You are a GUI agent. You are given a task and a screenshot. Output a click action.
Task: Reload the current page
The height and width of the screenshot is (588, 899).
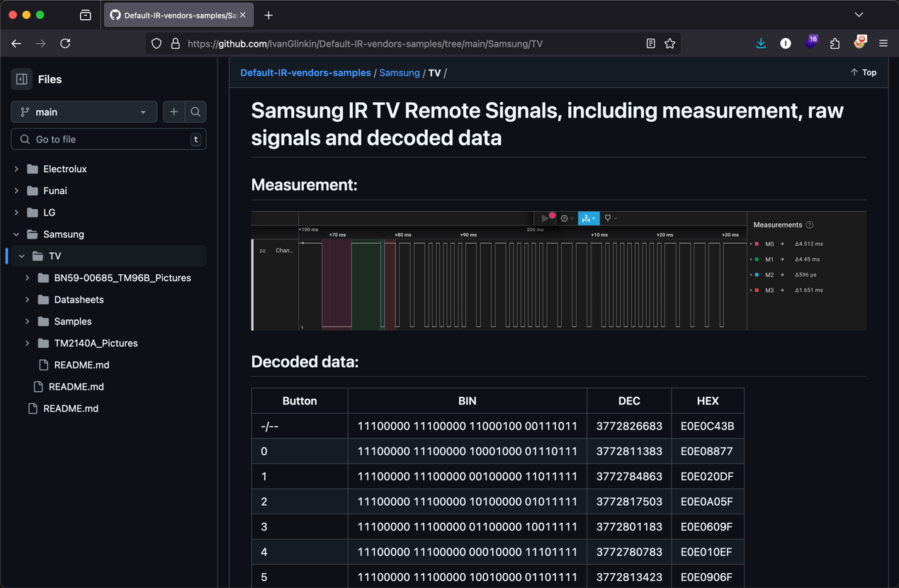65,44
